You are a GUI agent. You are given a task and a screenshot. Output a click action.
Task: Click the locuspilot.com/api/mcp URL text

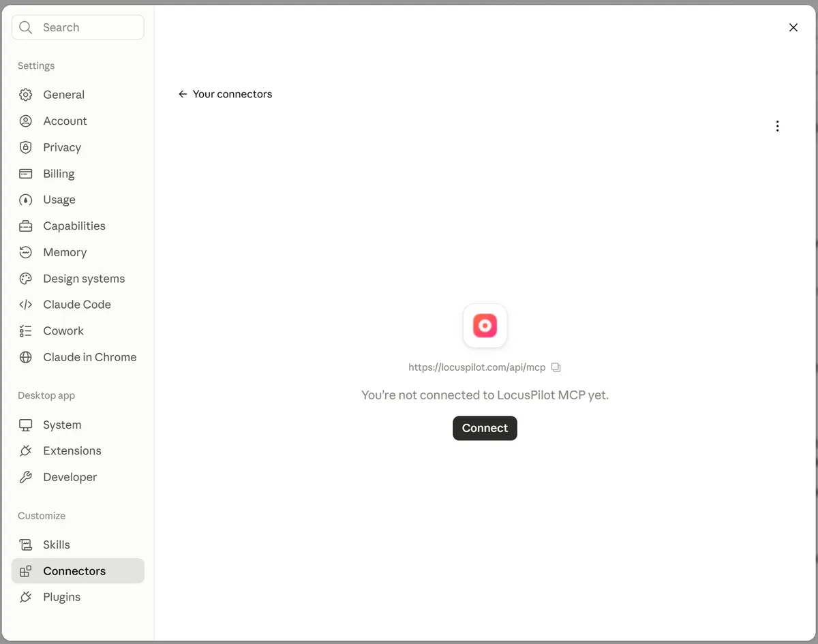477,367
